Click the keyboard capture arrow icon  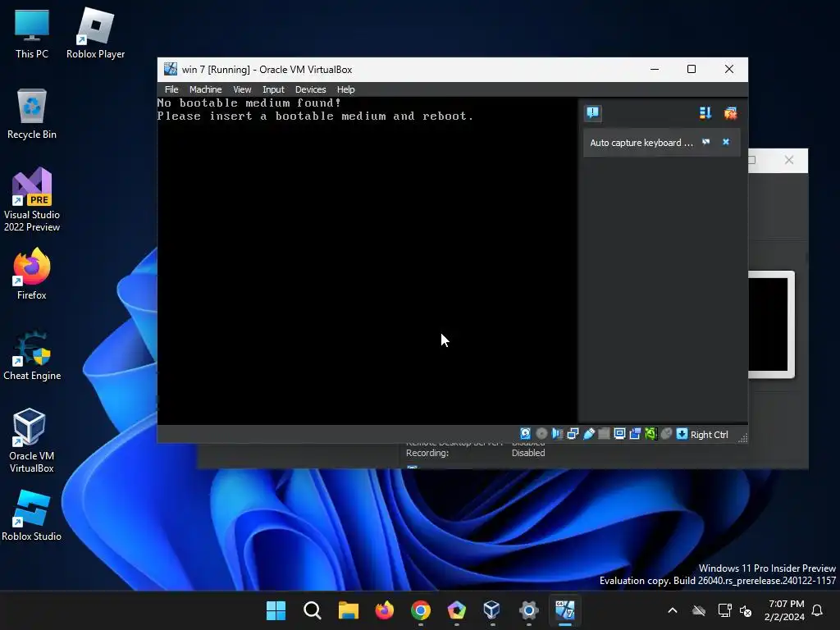point(682,433)
